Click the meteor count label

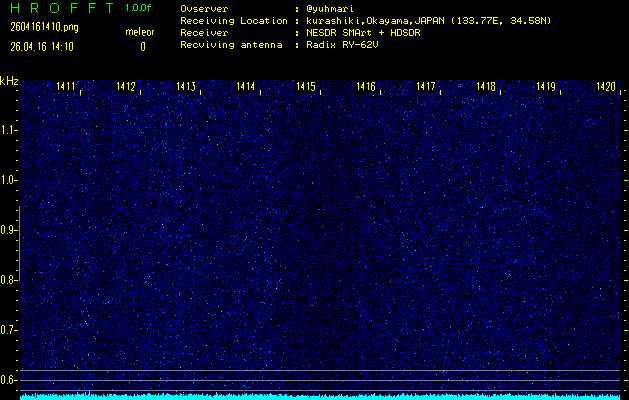click(x=140, y=32)
